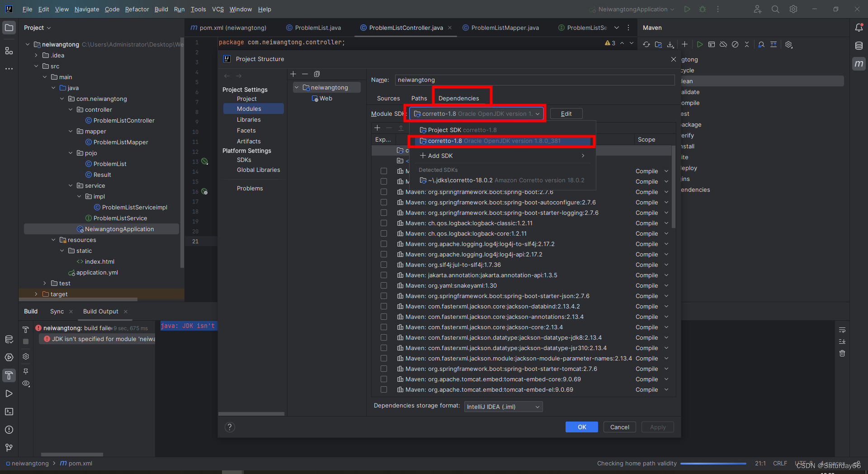This screenshot has width=868, height=474.
Task: Expand the .idea folder in project tree
Action: 36,55
